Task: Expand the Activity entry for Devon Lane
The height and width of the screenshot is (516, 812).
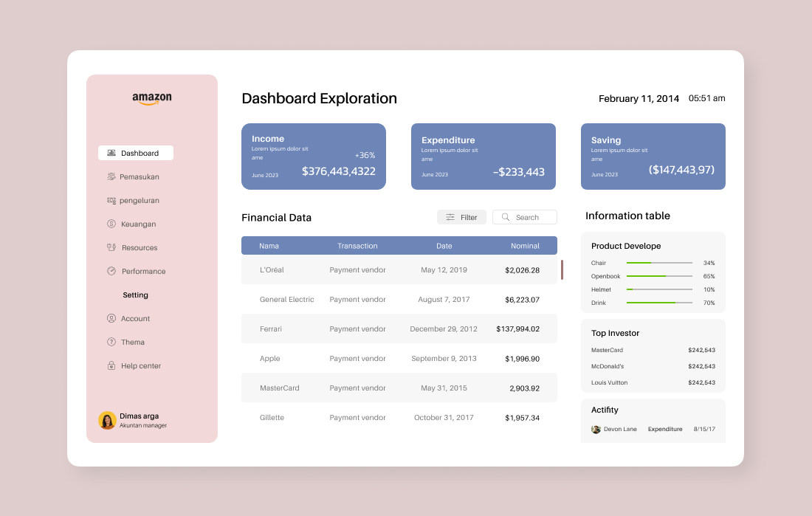Action: [x=653, y=428]
